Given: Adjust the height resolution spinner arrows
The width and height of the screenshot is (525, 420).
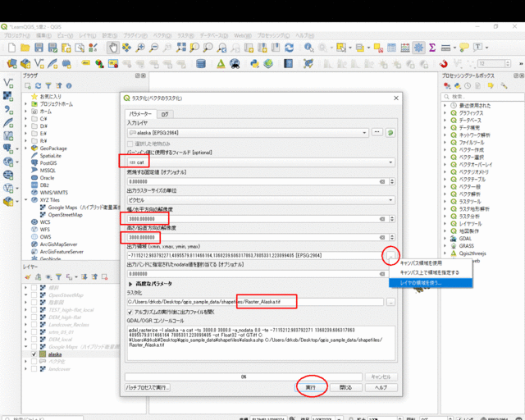Looking at the screenshot, I should 392,237.
